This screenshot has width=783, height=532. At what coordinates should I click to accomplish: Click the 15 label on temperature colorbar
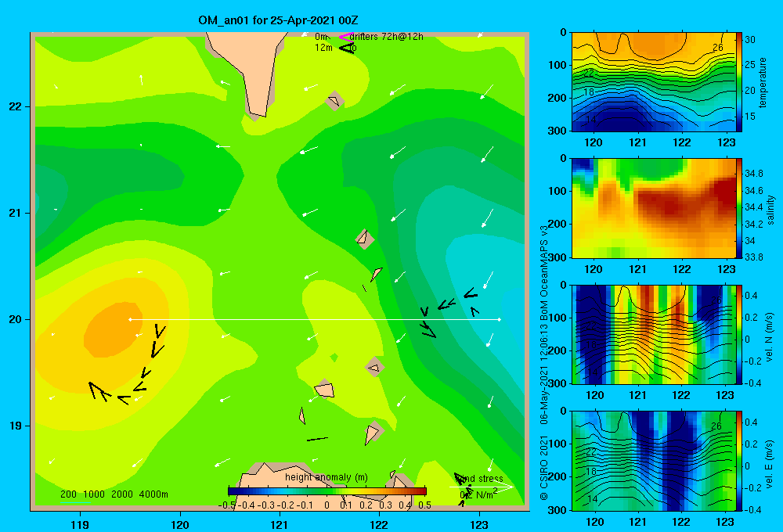(x=749, y=117)
